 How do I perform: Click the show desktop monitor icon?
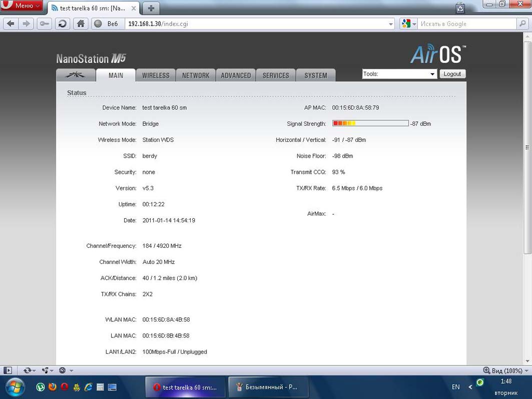[112, 387]
